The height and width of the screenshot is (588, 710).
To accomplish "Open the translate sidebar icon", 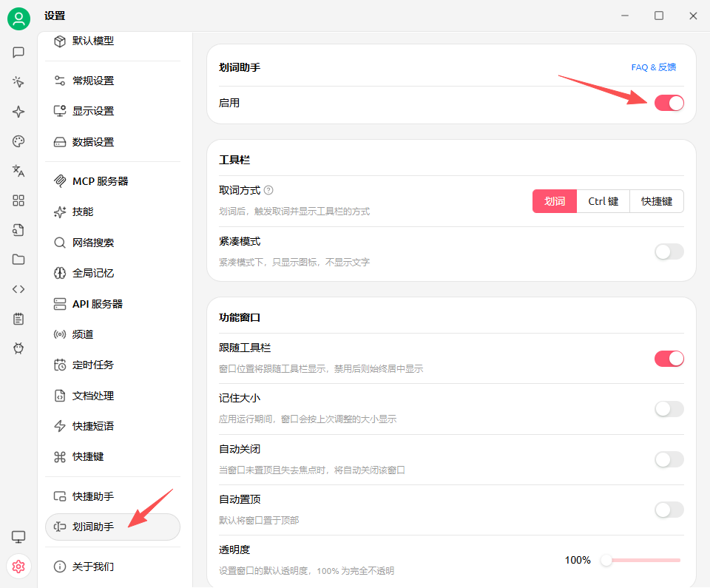I will point(18,171).
